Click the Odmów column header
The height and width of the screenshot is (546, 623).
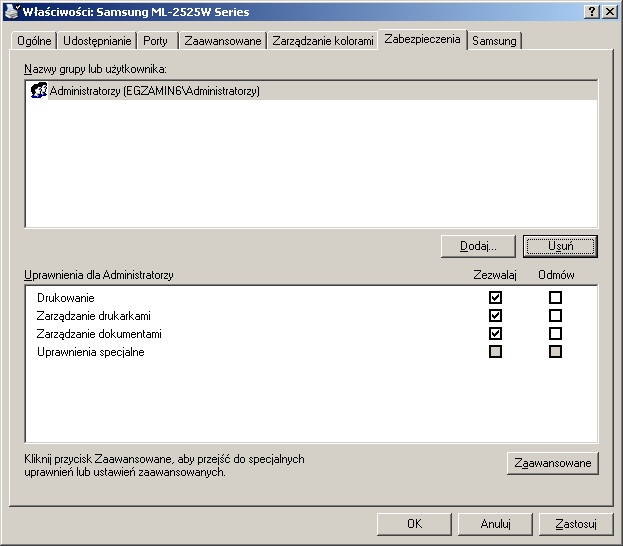(x=556, y=275)
